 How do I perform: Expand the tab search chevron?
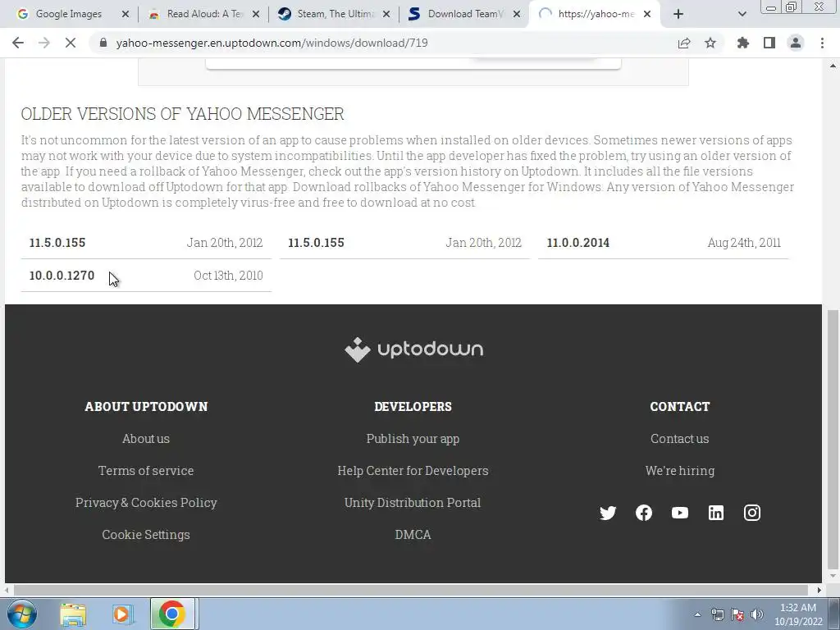coord(742,14)
